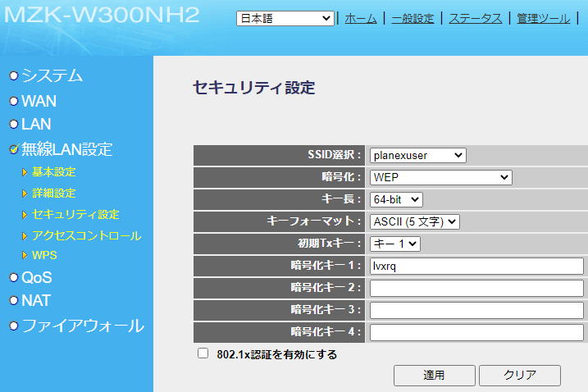Open the 暗号化 WEP dropdown

click(440, 177)
